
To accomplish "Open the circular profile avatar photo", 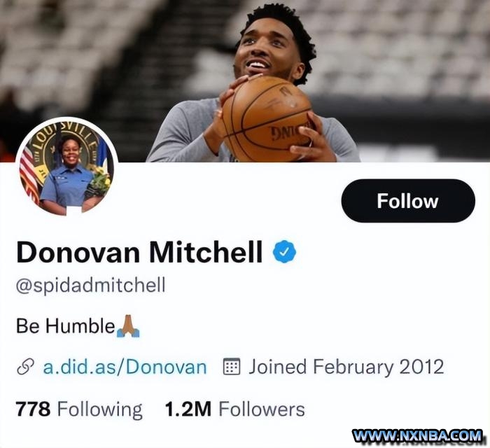I will [67, 168].
